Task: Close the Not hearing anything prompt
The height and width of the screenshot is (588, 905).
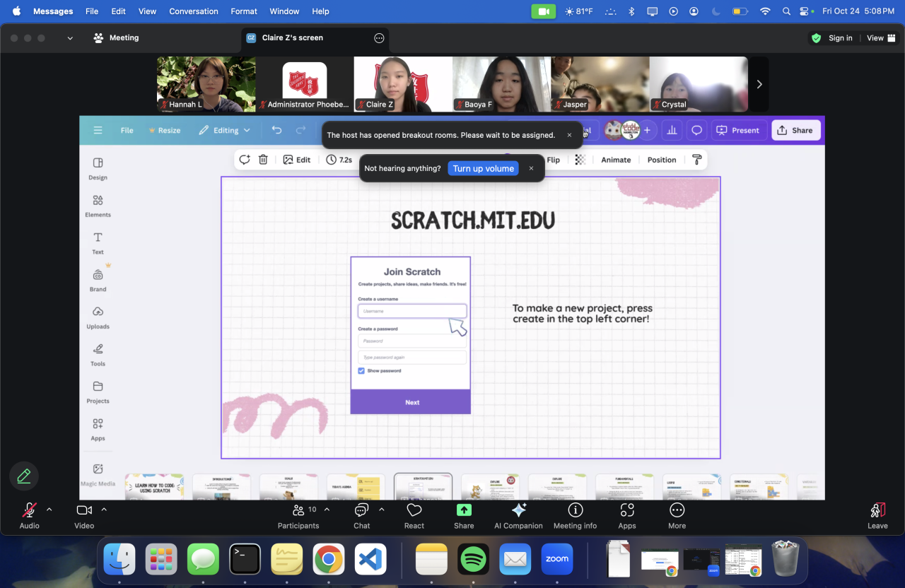Action: pos(531,168)
